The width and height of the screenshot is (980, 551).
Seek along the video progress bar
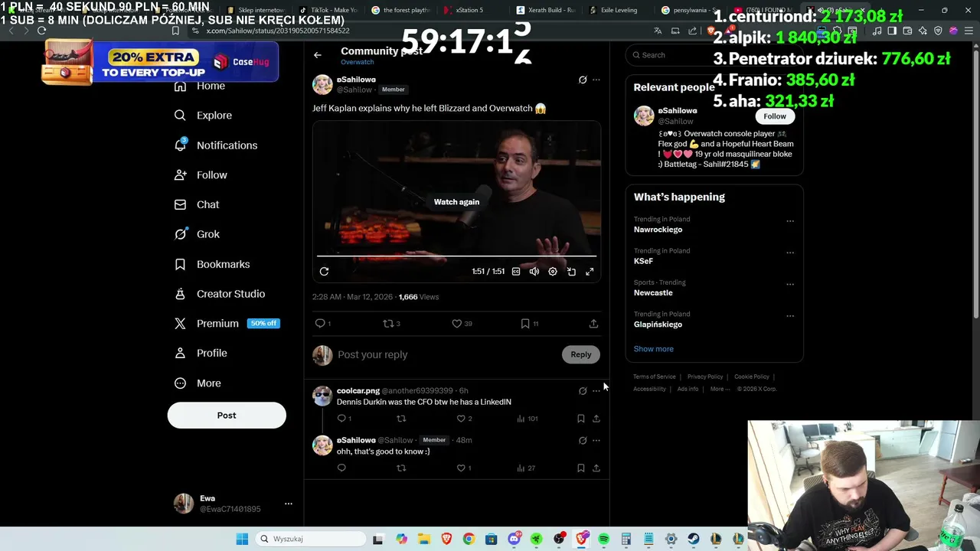coord(456,256)
